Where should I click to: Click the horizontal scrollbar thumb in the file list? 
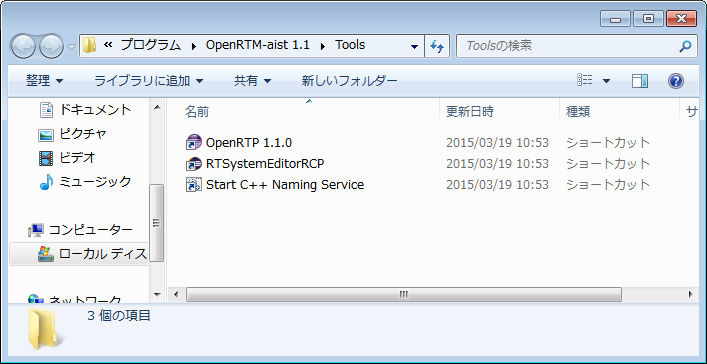[x=404, y=295]
